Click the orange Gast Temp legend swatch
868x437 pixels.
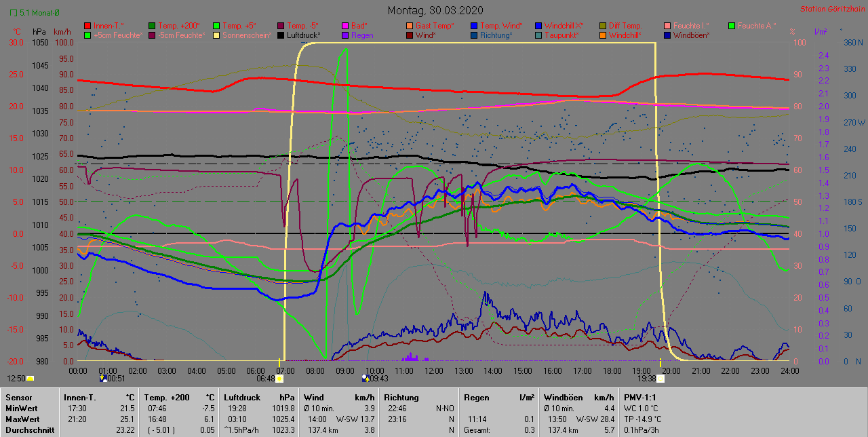point(410,26)
